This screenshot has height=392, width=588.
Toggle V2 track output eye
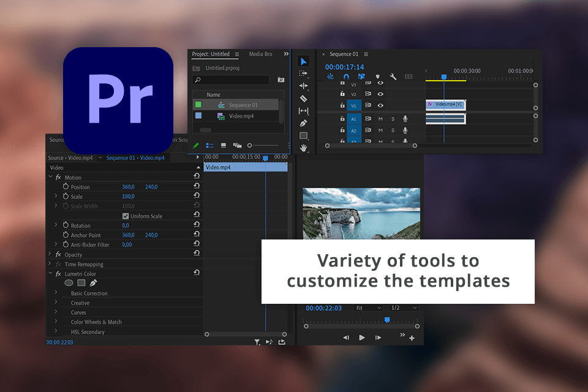tap(380, 94)
